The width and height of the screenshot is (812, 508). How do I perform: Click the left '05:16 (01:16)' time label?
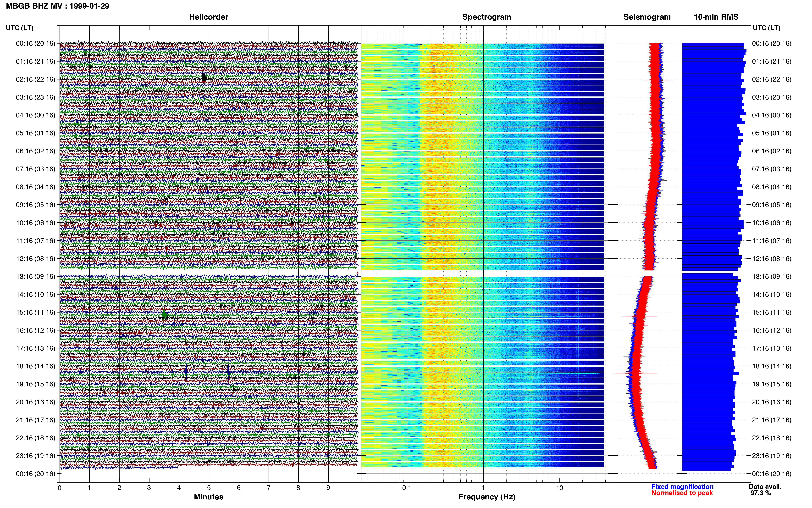[x=36, y=133]
